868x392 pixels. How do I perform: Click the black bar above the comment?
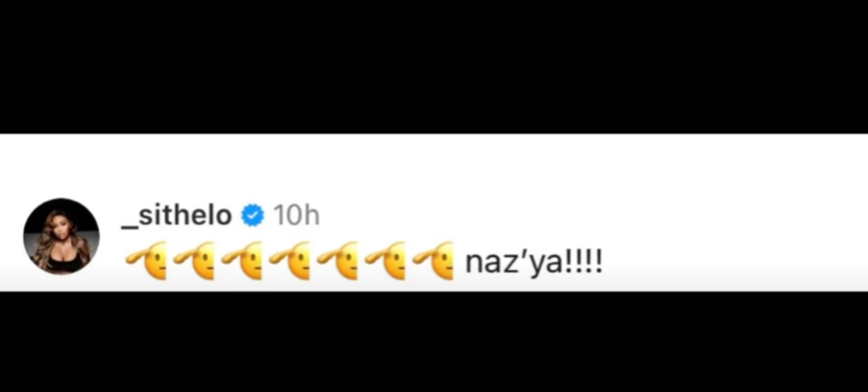point(434,66)
